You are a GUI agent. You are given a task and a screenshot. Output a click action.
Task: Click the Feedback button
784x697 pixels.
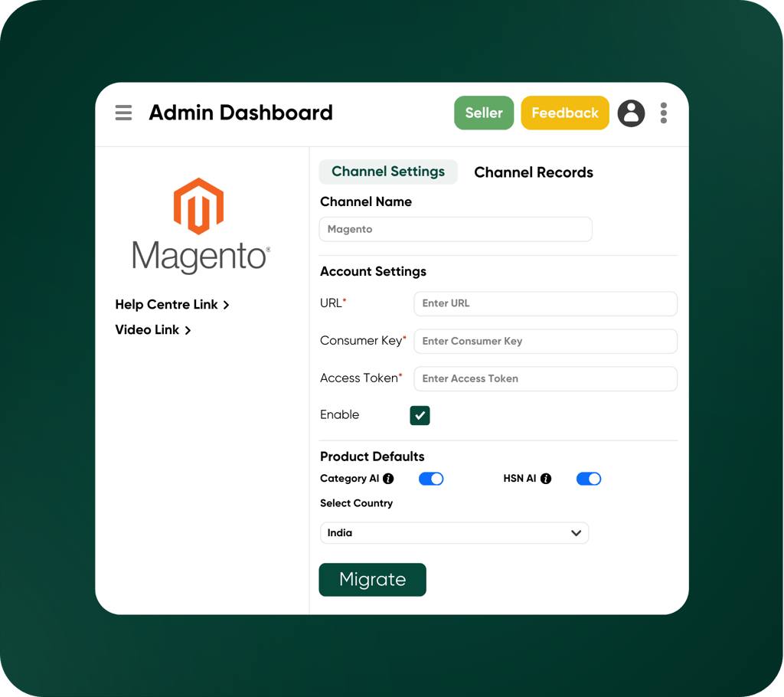click(565, 113)
